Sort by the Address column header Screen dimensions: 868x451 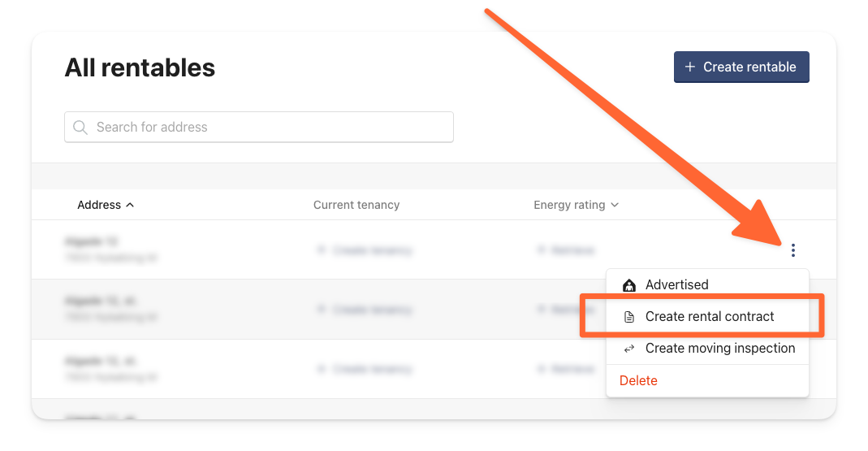click(99, 205)
